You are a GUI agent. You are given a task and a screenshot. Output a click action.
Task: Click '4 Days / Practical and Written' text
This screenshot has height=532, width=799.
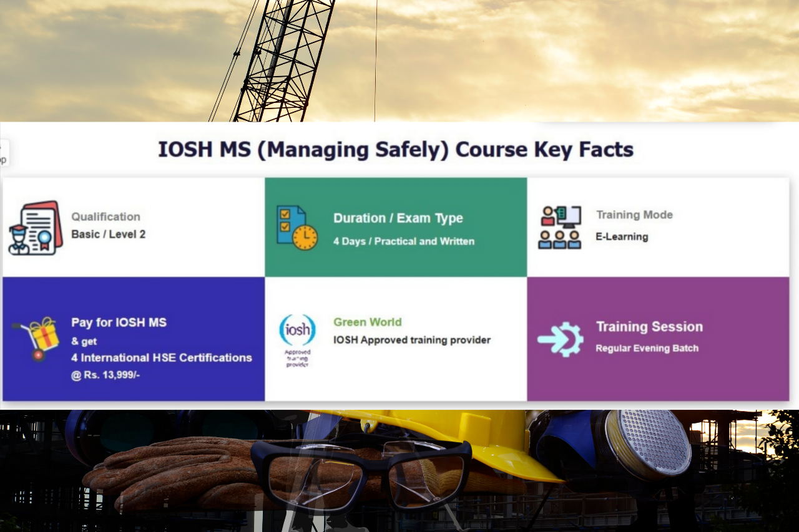404,241
